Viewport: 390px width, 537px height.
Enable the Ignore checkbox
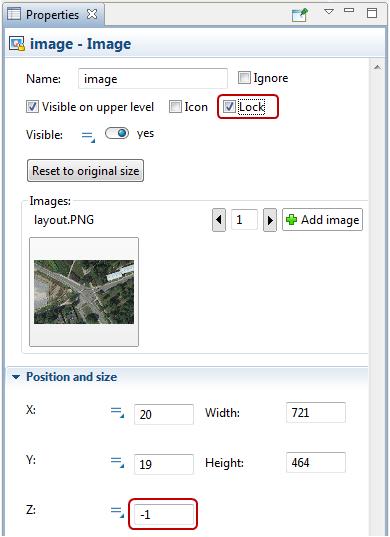[x=244, y=78]
